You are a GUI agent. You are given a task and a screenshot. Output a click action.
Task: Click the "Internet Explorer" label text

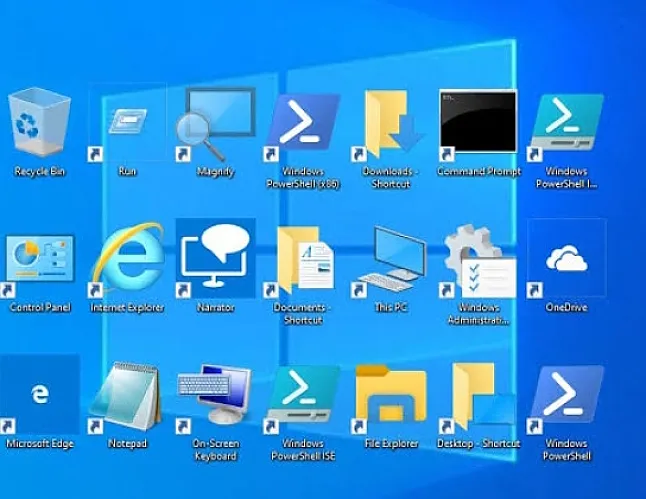point(127,307)
